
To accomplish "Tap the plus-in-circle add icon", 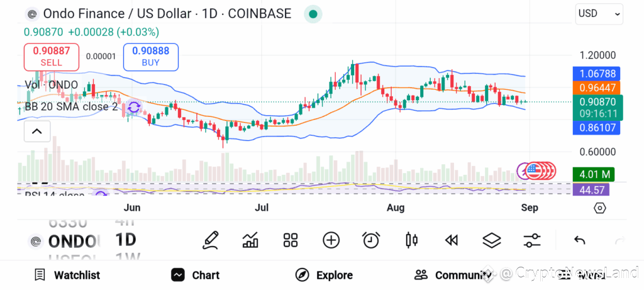I will tap(331, 240).
